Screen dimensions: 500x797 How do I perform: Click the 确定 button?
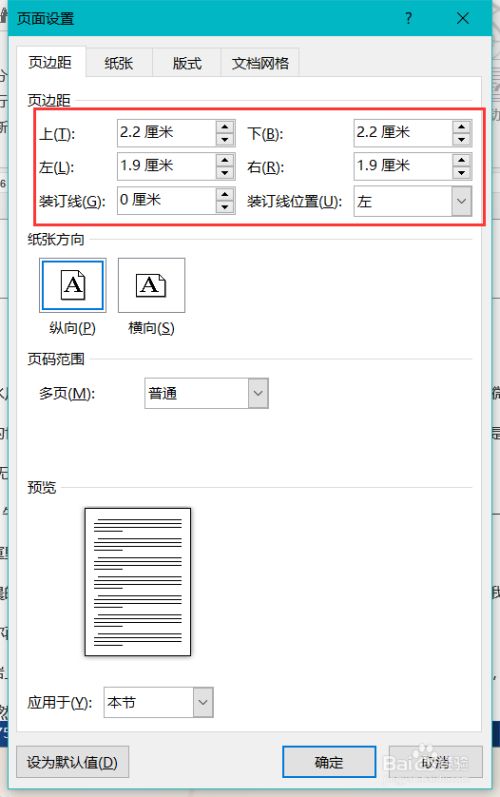coord(329,762)
